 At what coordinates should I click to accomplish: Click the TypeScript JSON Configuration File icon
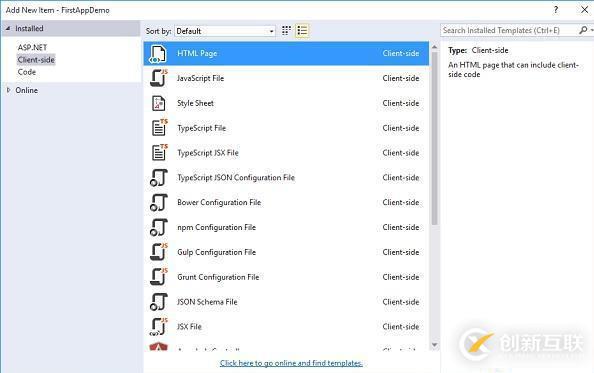coord(159,178)
